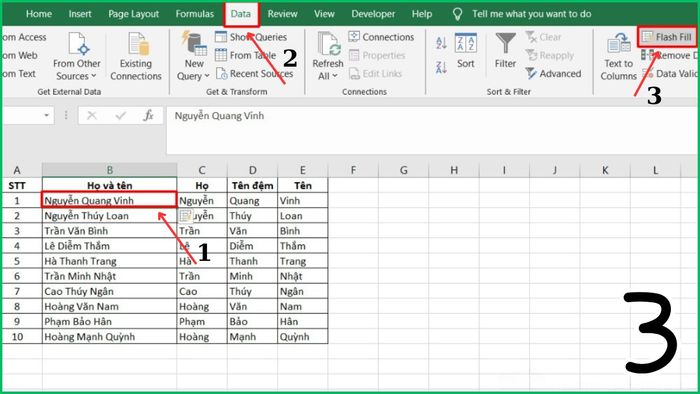This screenshot has width=700, height=394.
Task: Select cell Nguyễn Quang Vinh
Action: 109,200
